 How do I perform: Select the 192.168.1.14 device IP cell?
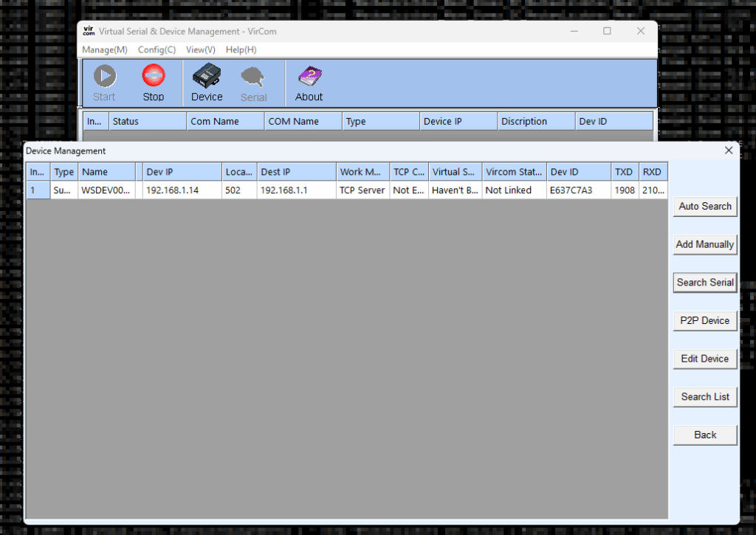(x=182, y=190)
